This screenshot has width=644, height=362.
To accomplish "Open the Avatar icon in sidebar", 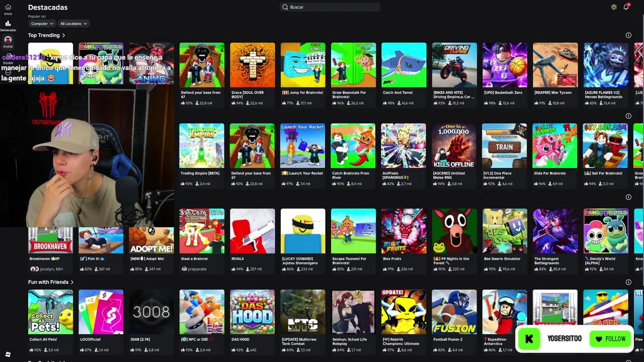I will pos(8,40).
